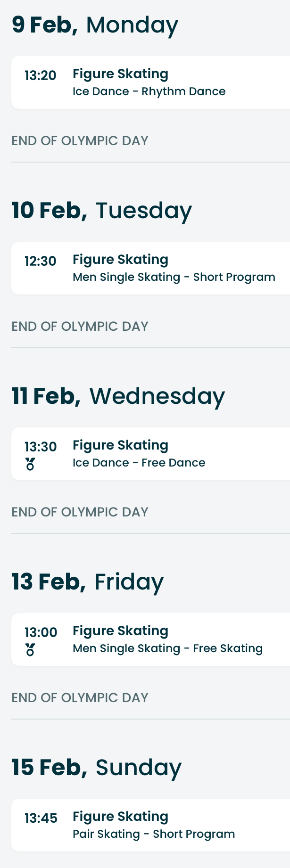
Task: Open the Ice Dance - Rhythm Dance event
Action: (x=149, y=91)
